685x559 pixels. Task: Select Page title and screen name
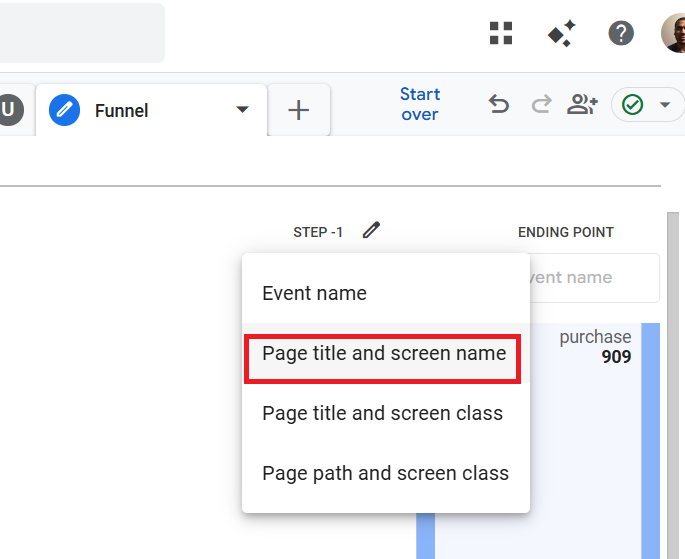384,353
